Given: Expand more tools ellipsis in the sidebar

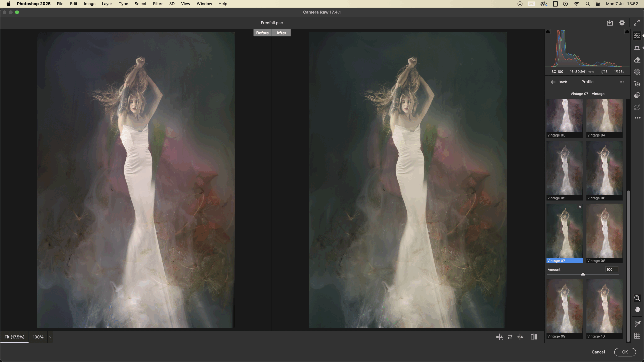Looking at the screenshot, I should coord(637,118).
